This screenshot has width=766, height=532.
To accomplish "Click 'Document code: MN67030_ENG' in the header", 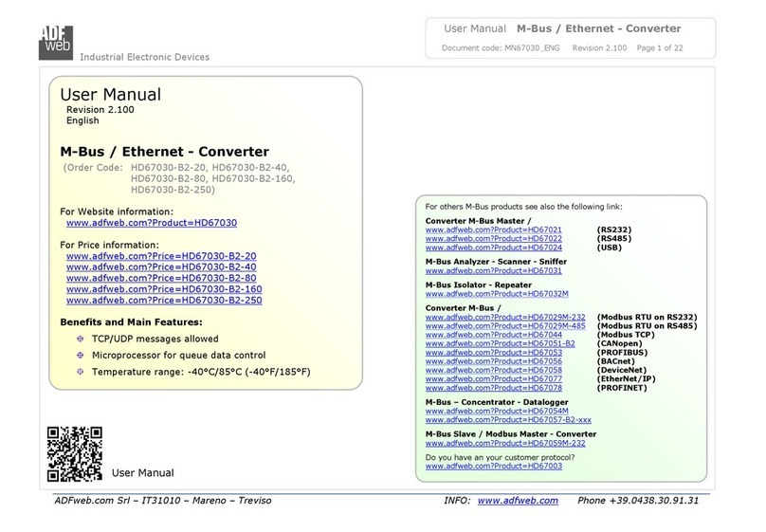I will pos(501,48).
